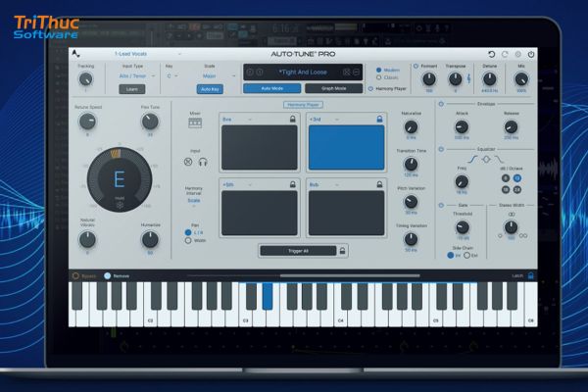Viewport: 588px width, 392px height.
Task: Click the Mix knob
Action: (x=521, y=79)
